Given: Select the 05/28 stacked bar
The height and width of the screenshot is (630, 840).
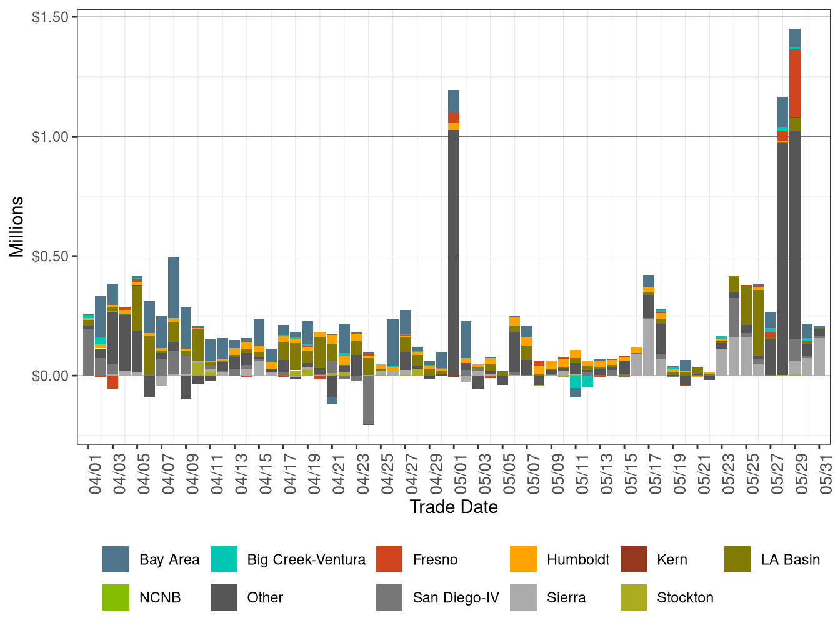Looking at the screenshot, I should coord(782,236).
